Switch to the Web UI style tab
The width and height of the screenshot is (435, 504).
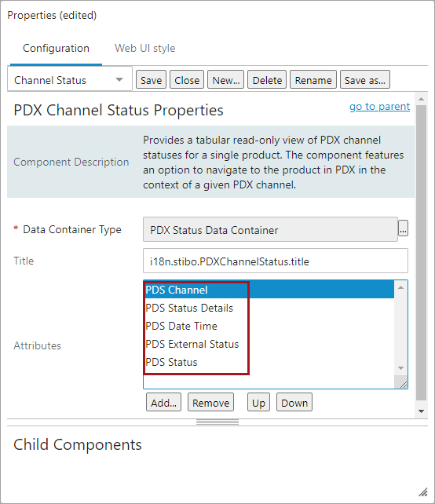[145, 48]
